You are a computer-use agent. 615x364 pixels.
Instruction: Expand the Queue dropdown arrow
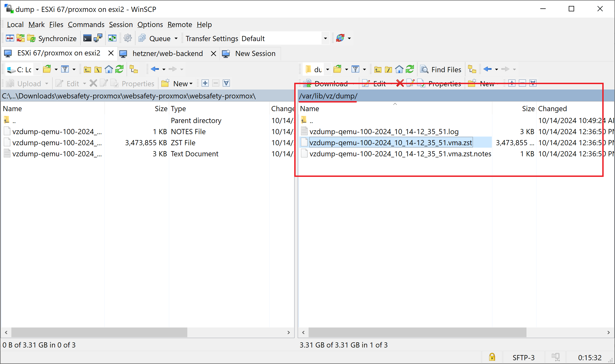pos(176,38)
